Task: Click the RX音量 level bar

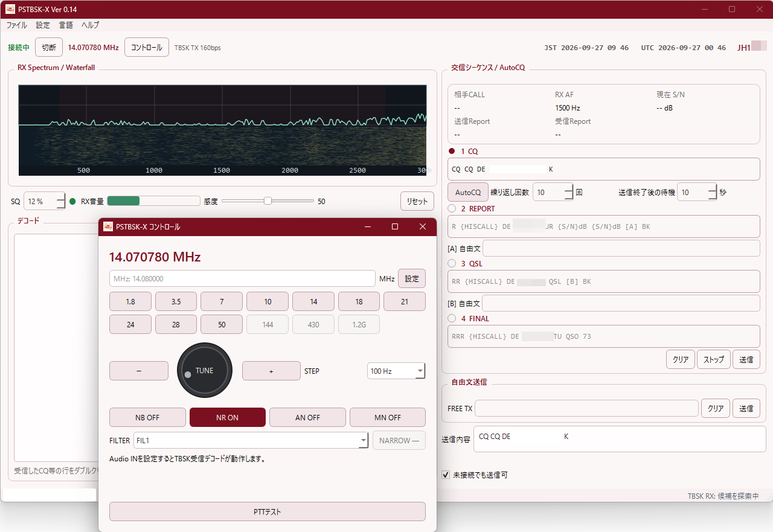Action: (153, 201)
